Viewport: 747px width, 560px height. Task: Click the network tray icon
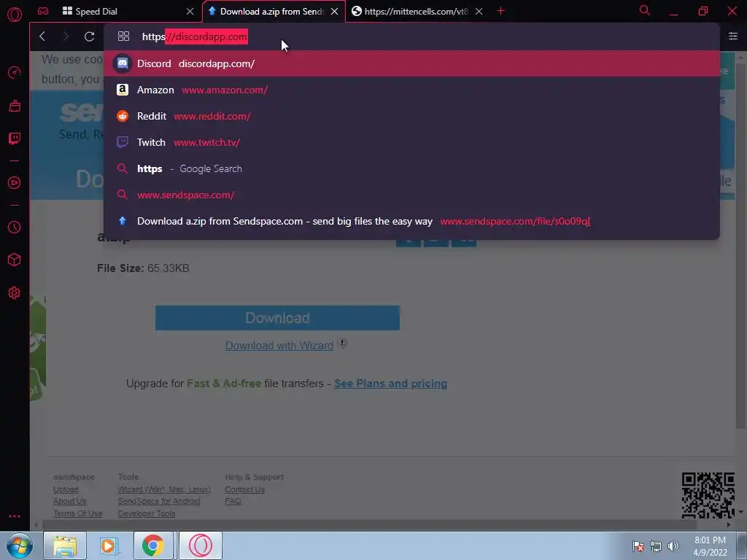pos(656,546)
